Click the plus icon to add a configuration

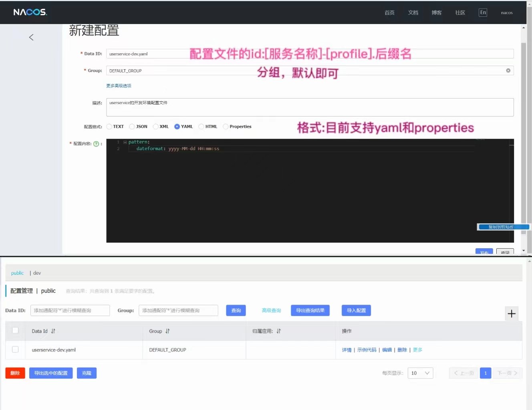coord(512,314)
